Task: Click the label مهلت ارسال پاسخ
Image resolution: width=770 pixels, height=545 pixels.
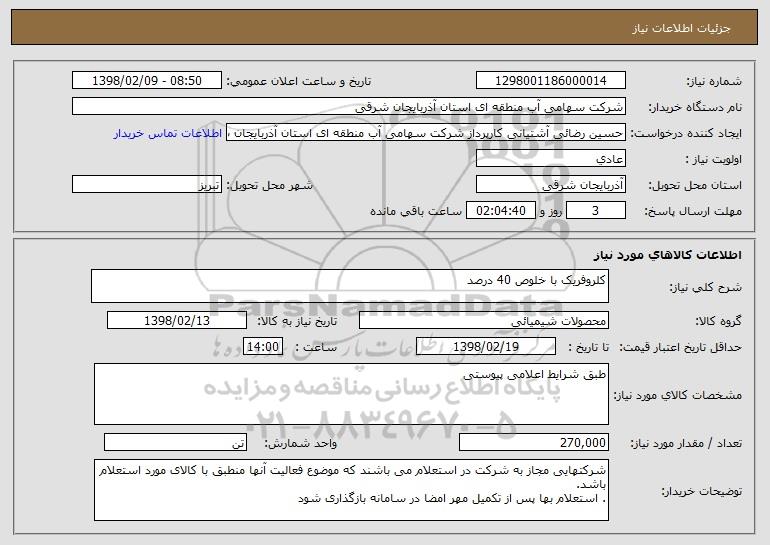Action: (693, 212)
